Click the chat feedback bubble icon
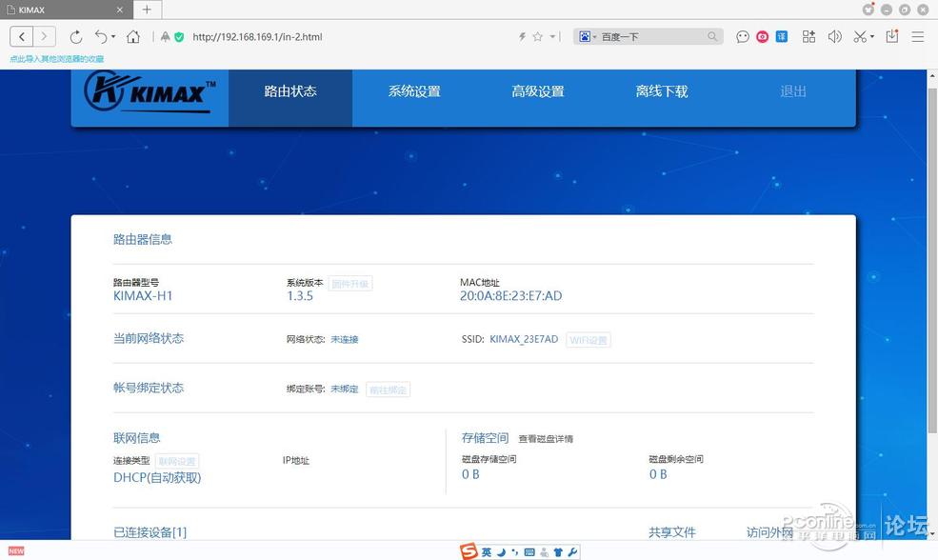Screen dimensions: 938x560 (x=742, y=36)
